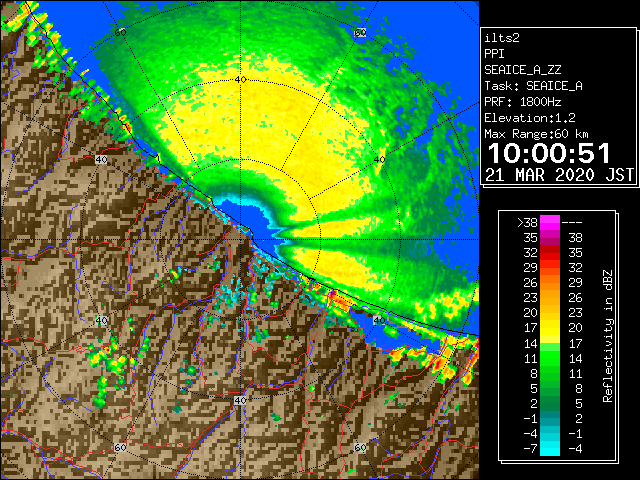Click the vertical 'Reflectivity in dBZ' label
This screenshot has height=480, width=640.
point(608,336)
